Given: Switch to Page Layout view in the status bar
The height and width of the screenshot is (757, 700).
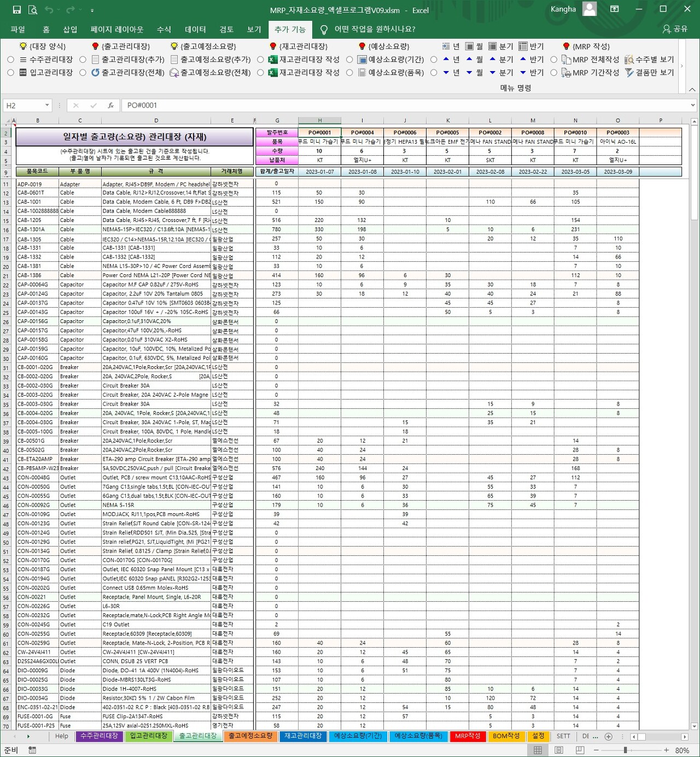Looking at the screenshot, I should coord(558,750).
